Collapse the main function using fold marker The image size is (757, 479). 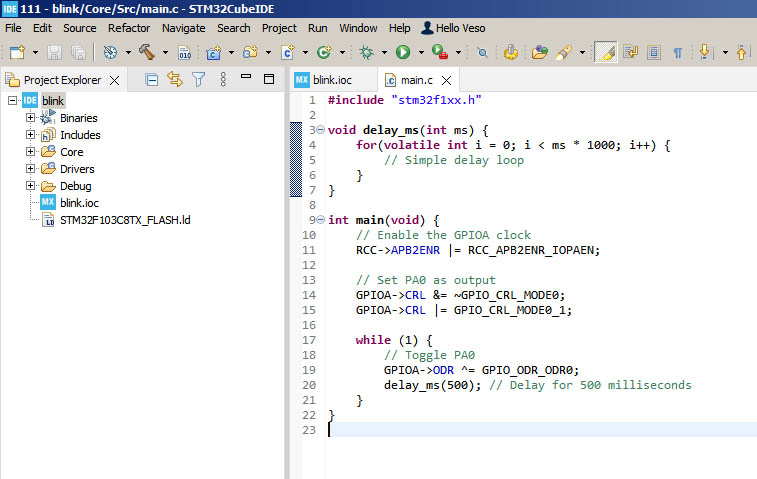coord(319,220)
